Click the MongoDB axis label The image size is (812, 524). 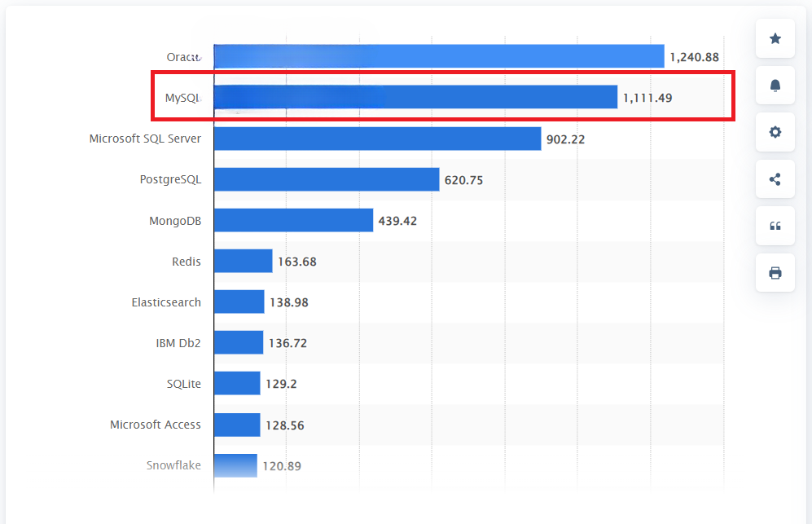(175, 221)
